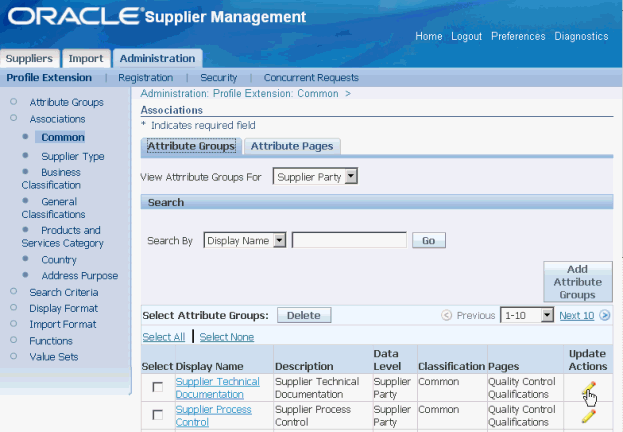The width and height of the screenshot is (623, 432).
Task: Click the Oracle logo
Action: click(74, 16)
